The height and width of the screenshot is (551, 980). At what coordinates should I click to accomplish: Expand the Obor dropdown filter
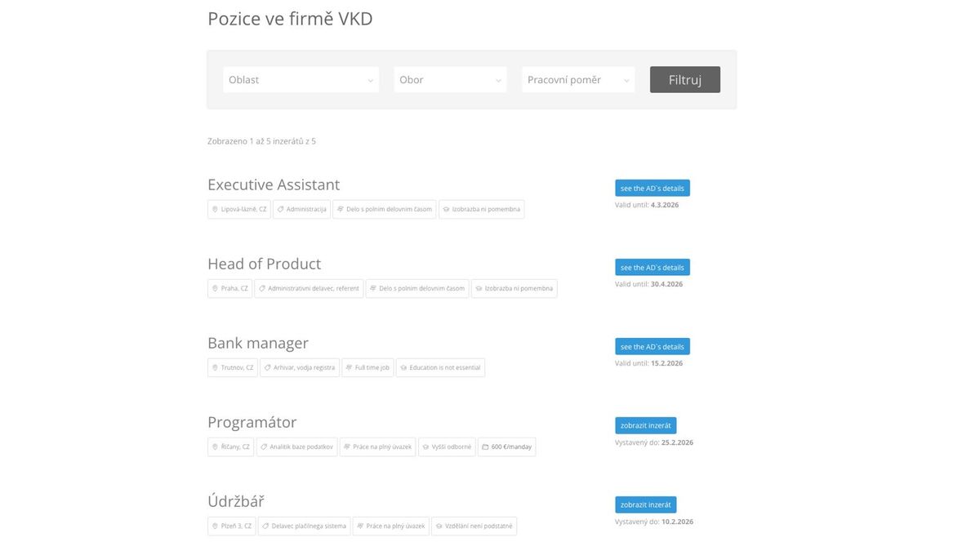click(x=450, y=80)
